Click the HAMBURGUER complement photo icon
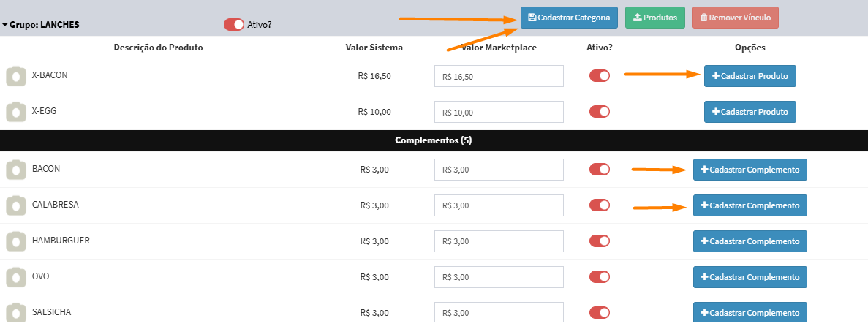This screenshot has width=868, height=329. click(16, 241)
